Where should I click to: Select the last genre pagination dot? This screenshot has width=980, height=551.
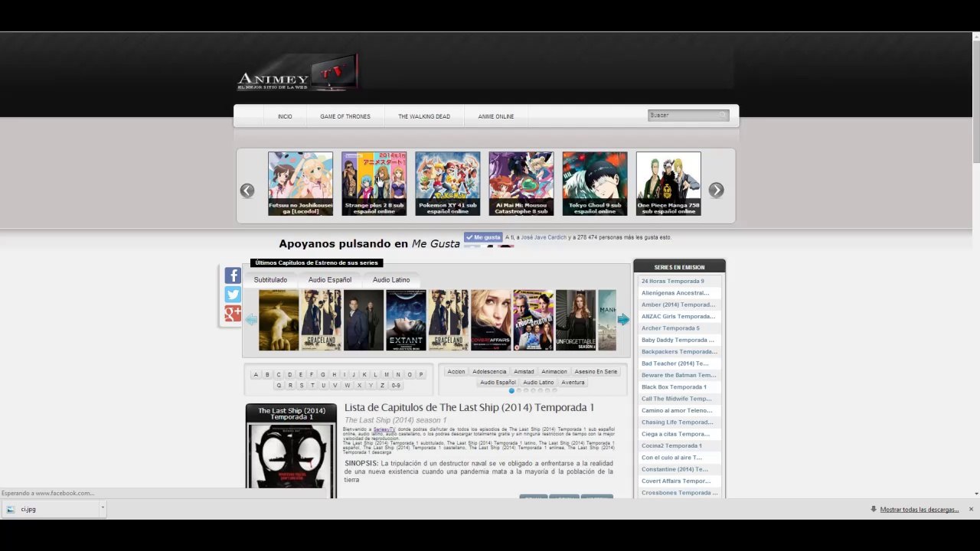[x=554, y=391]
